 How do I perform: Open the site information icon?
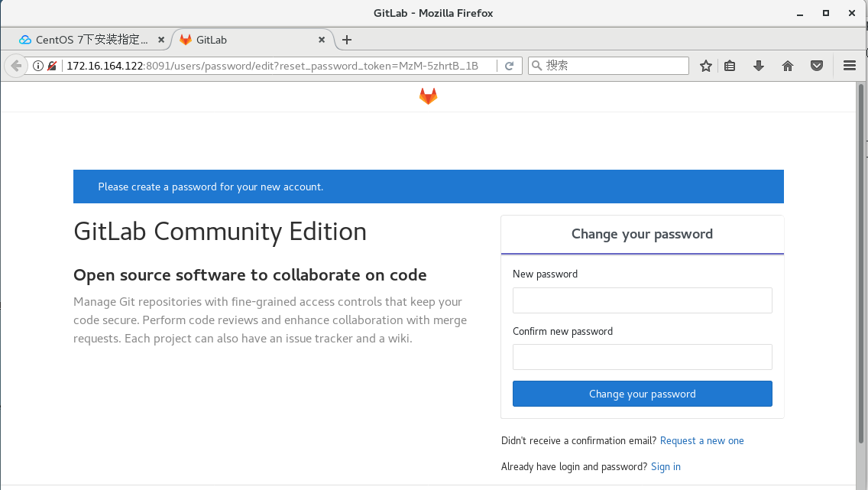38,66
